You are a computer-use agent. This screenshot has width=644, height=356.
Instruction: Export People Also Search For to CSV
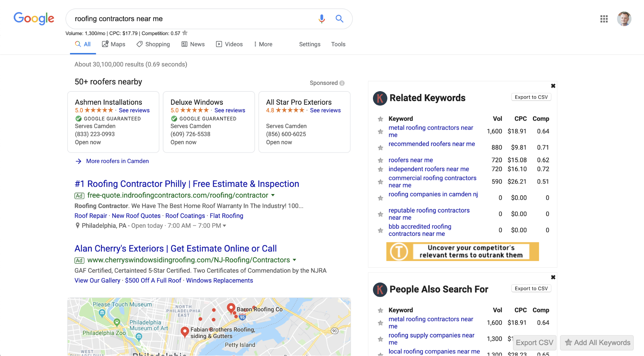pos(531,289)
